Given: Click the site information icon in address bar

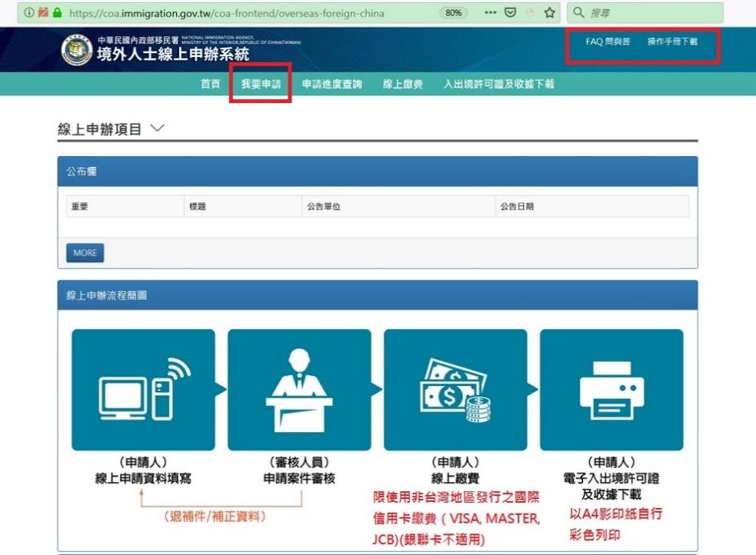Looking at the screenshot, I should [29, 13].
